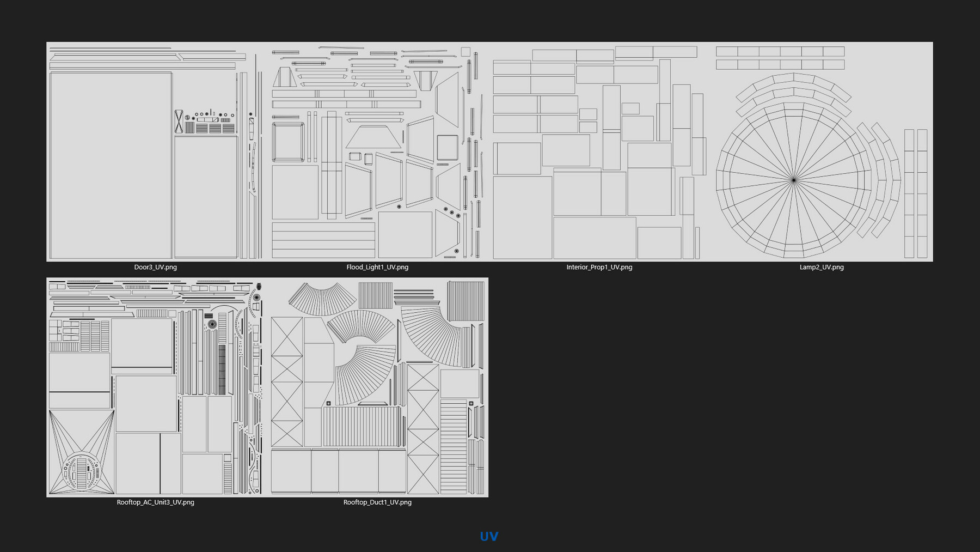Viewport: 980px width, 552px height.
Task: Select the Rooftop_Duct1_UV.png filename label
Action: [377, 503]
